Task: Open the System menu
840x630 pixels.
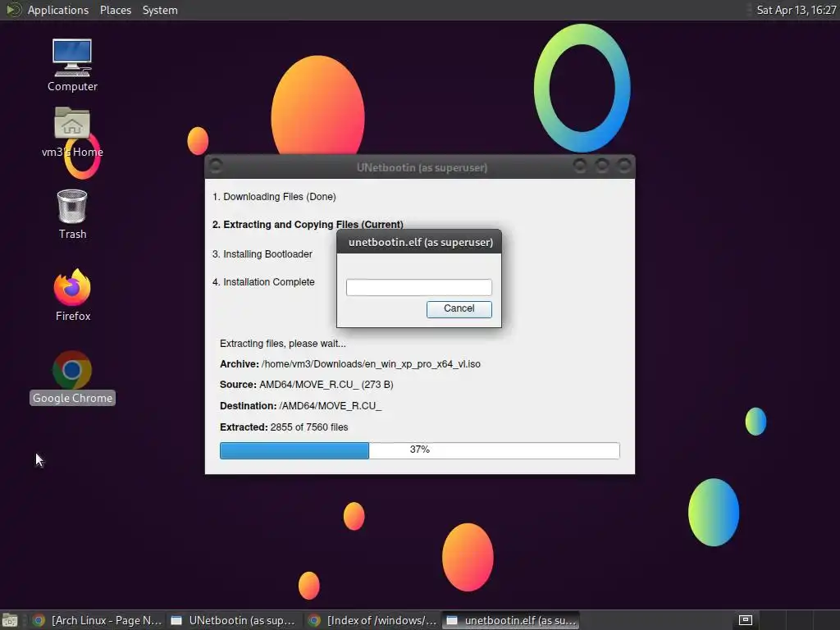Action: pyautogui.click(x=160, y=10)
